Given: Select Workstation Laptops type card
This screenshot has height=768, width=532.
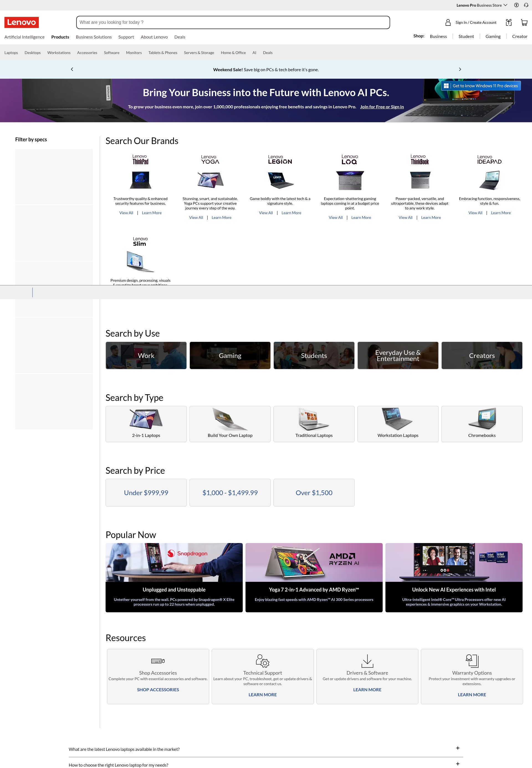Looking at the screenshot, I should 398,424.
